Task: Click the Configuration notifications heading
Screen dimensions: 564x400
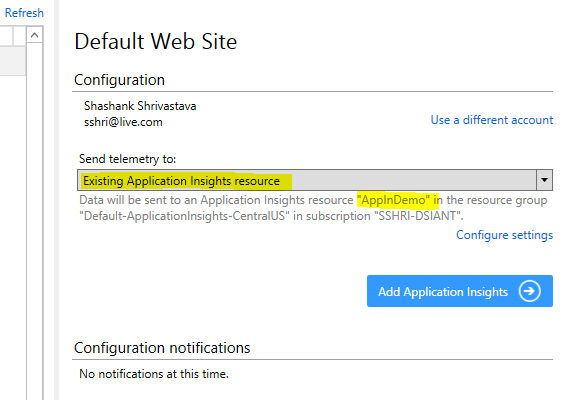Action: pos(162,348)
